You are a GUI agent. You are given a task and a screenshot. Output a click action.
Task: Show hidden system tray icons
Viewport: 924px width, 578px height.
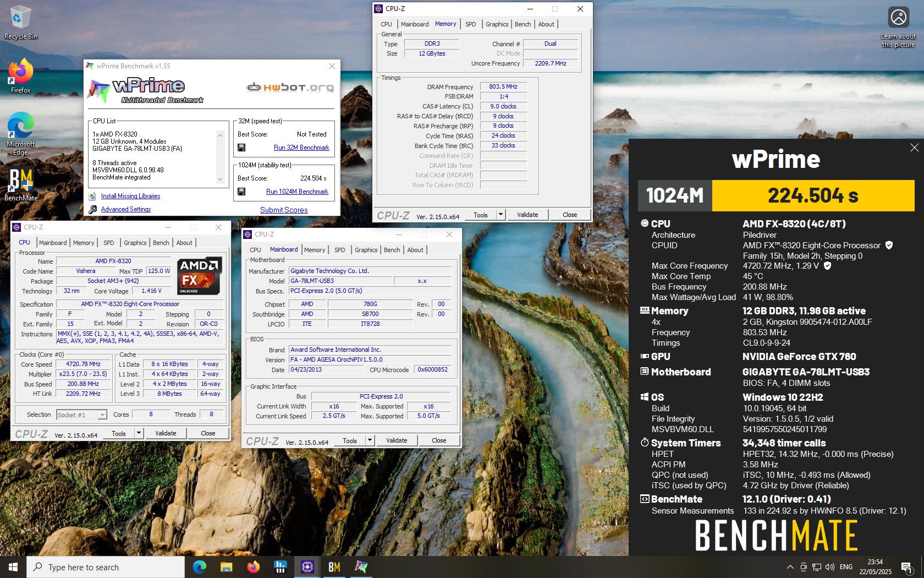click(790, 567)
